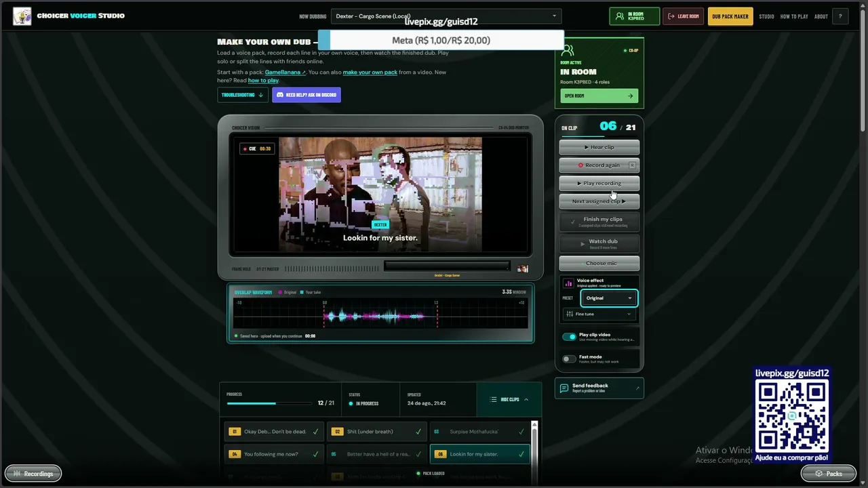Open the Recordings panel button

pyautogui.click(x=33, y=474)
